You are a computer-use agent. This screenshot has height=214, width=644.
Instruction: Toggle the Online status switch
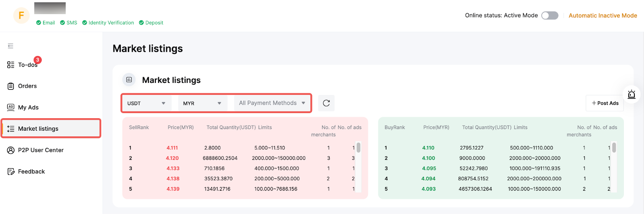pyautogui.click(x=549, y=16)
